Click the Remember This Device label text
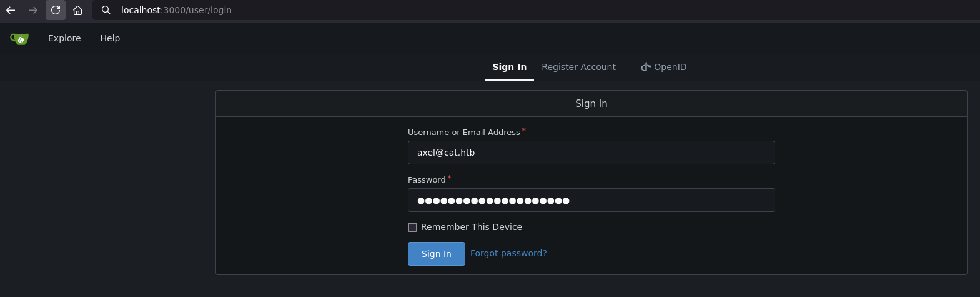The height and width of the screenshot is (297, 980). tap(472, 227)
